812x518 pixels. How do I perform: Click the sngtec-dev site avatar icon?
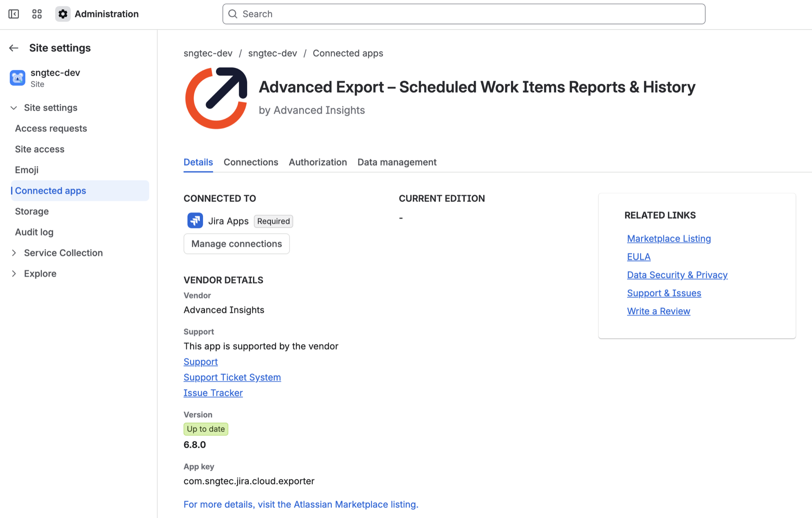click(17, 78)
